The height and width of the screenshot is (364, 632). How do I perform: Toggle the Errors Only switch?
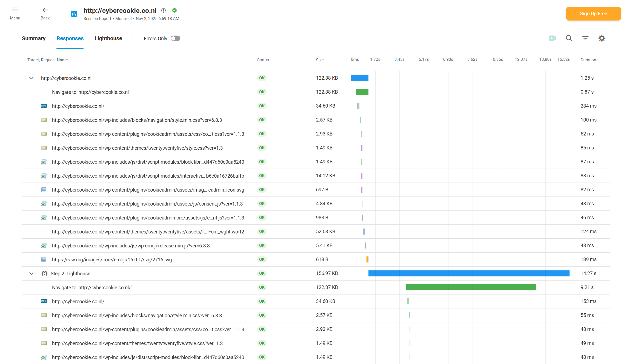point(175,38)
